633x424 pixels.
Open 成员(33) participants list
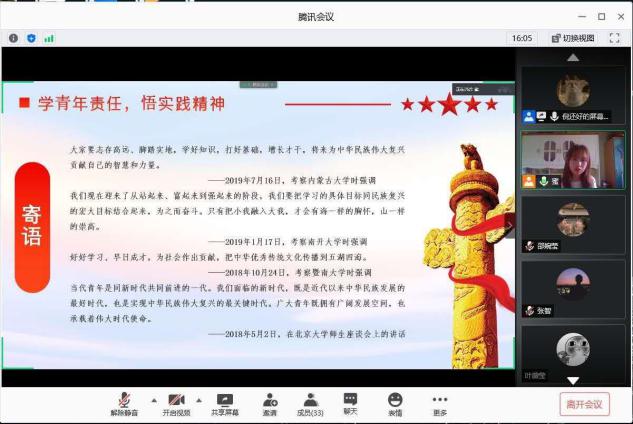click(310, 403)
